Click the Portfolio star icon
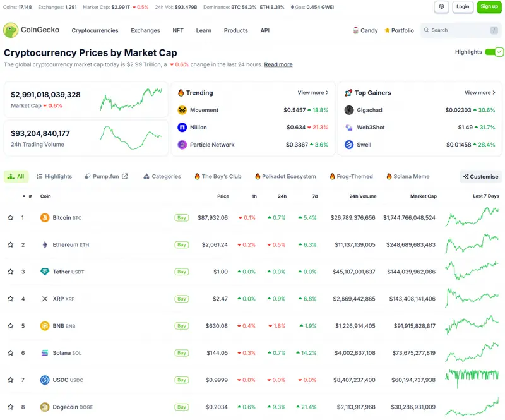This screenshot has height=420, width=505. (387, 30)
